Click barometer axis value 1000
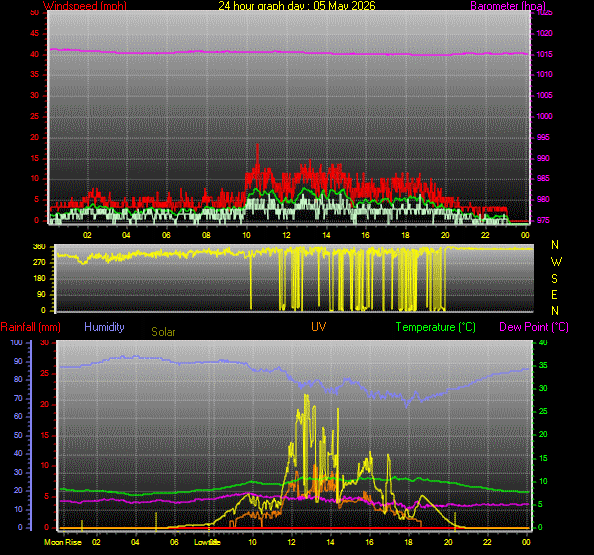 click(x=544, y=116)
